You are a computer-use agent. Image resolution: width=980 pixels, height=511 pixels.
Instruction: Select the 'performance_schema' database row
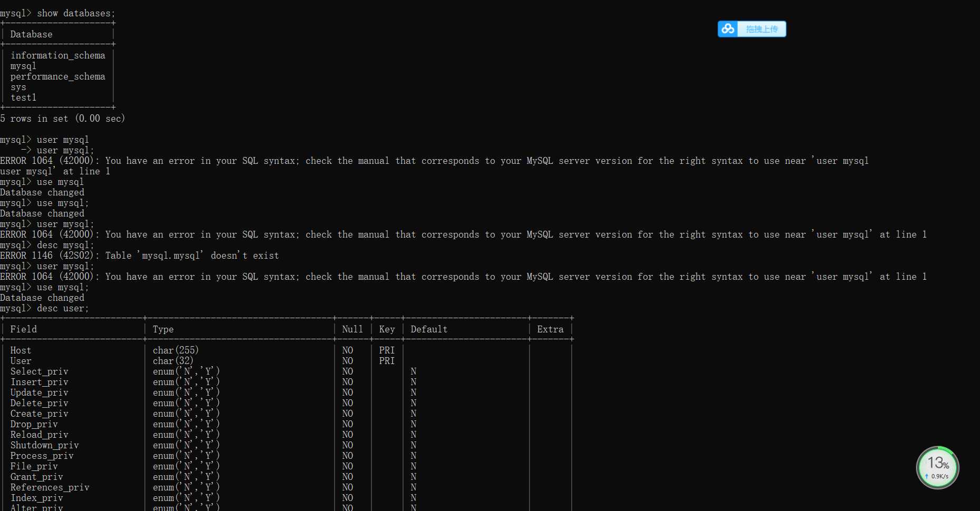(x=58, y=76)
